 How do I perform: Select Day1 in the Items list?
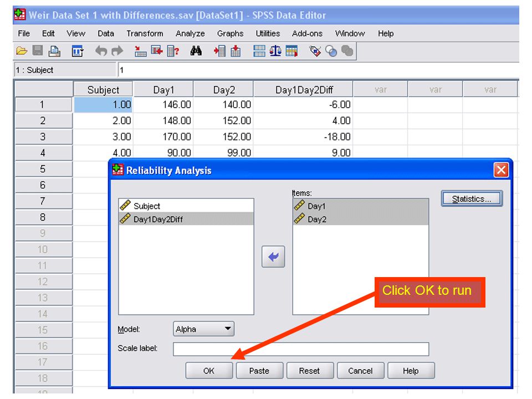coord(360,206)
